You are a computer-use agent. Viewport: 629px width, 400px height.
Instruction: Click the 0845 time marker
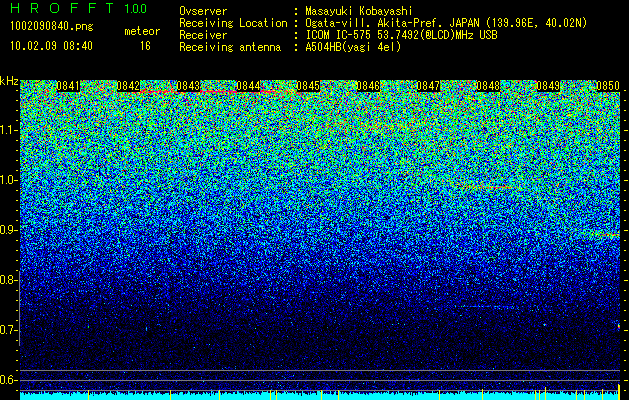tap(308, 86)
